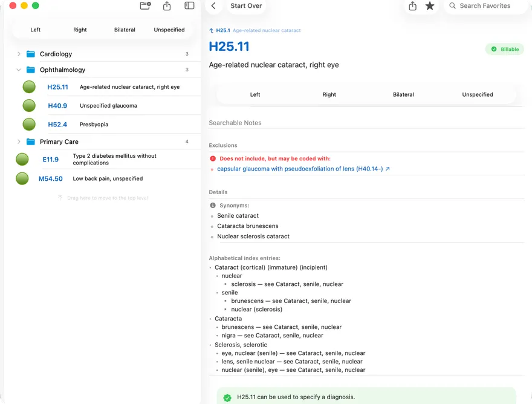Click the magnifier icon in Search Favorites
Screen dimensions: 532x404
(452, 6)
